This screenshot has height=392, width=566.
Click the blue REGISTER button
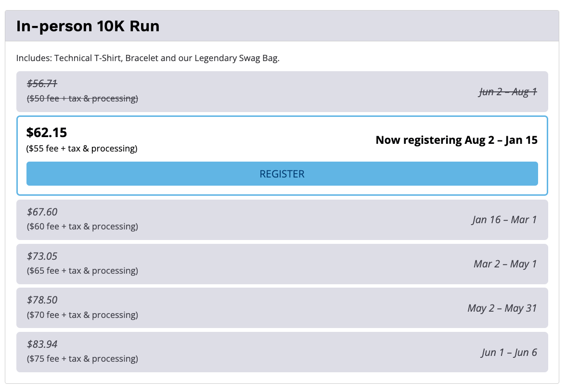pos(282,174)
